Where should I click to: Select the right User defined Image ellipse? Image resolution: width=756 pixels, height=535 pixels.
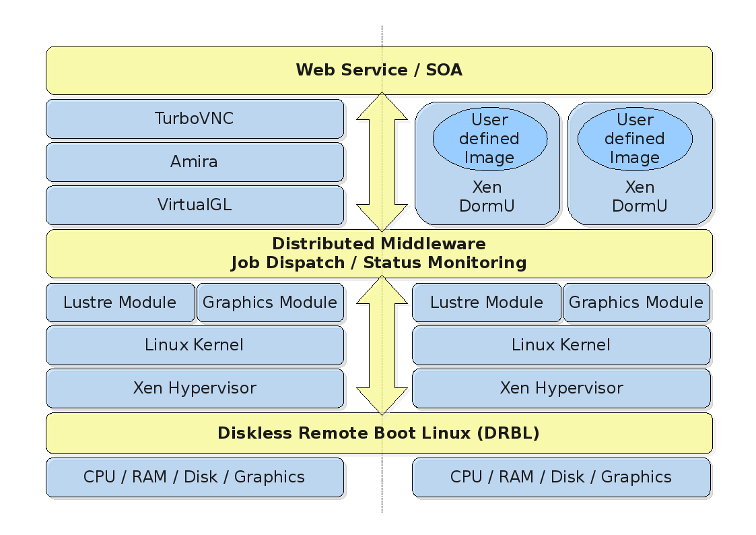point(635,139)
